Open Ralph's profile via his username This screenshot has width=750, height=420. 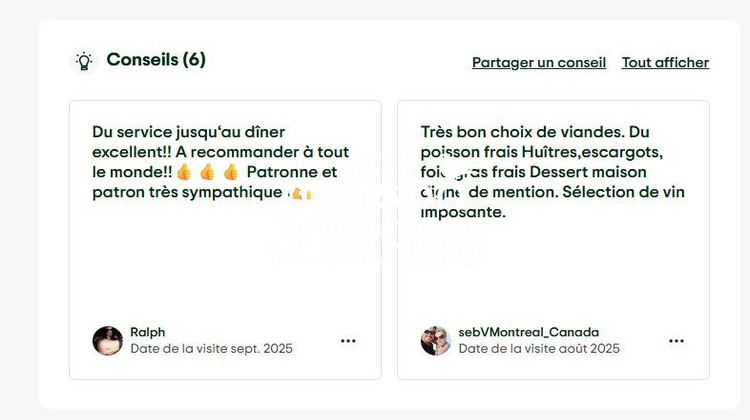click(x=148, y=332)
